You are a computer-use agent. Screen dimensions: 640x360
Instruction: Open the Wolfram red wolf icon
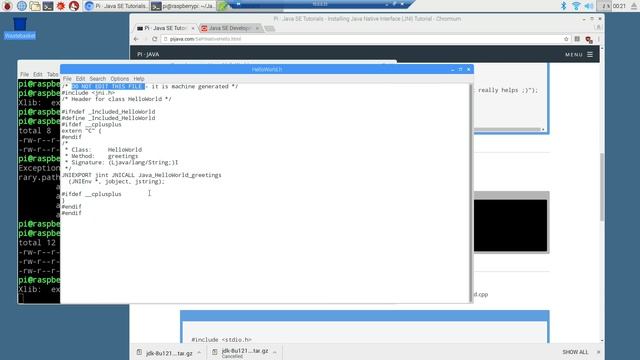coord(73,6)
